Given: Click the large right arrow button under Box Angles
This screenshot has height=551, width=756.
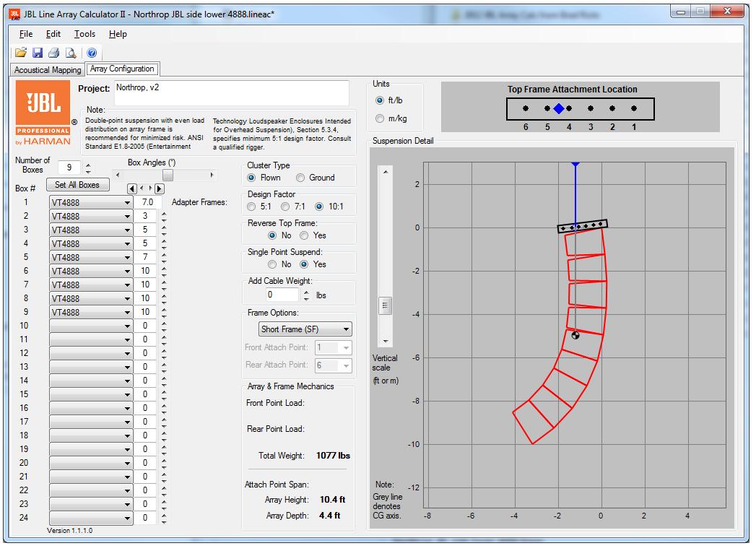Looking at the screenshot, I should click(160, 189).
